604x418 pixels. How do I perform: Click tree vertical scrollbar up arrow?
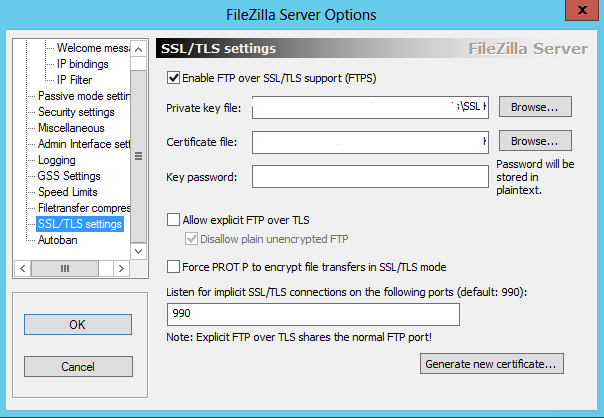pos(138,49)
